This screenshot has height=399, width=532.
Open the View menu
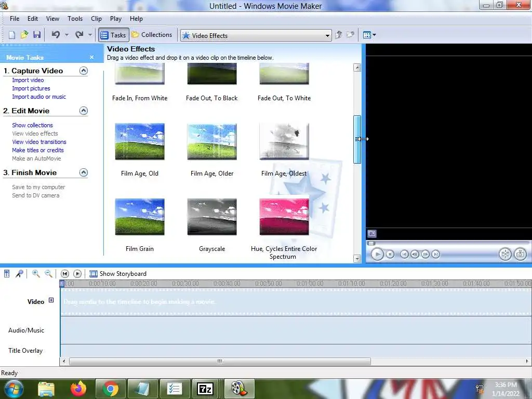52,19
